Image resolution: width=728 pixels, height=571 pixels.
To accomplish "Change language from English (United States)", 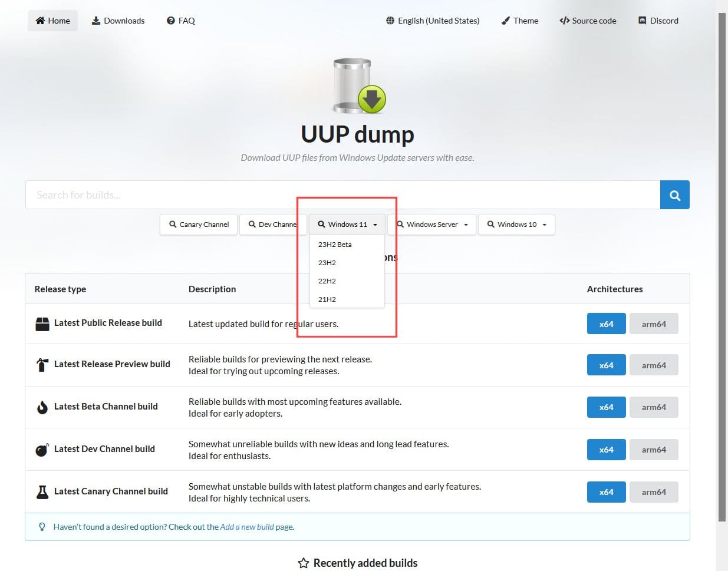I will 433,21.
